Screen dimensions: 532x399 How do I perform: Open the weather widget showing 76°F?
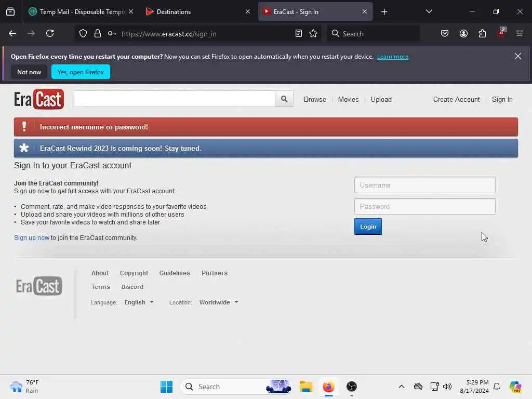click(x=24, y=387)
